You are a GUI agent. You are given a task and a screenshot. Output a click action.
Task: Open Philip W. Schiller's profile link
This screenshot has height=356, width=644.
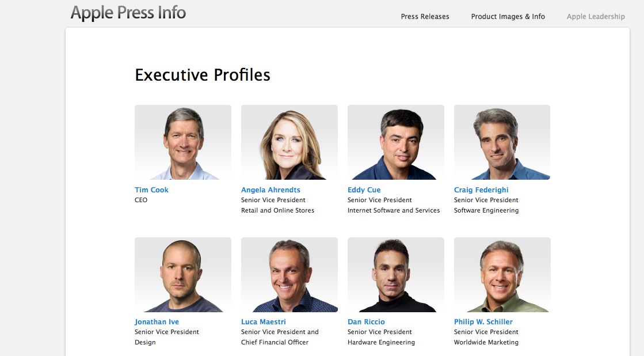[x=483, y=322]
